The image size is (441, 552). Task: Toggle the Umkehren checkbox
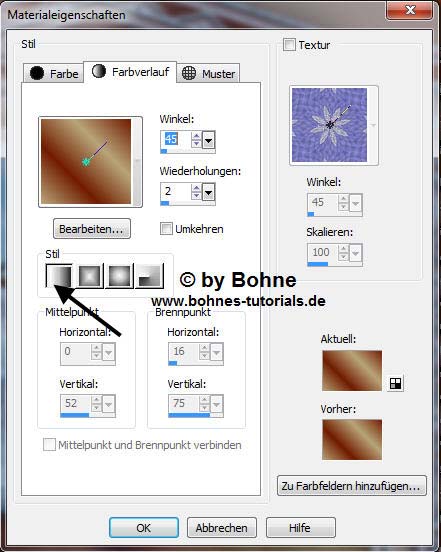pos(166,228)
